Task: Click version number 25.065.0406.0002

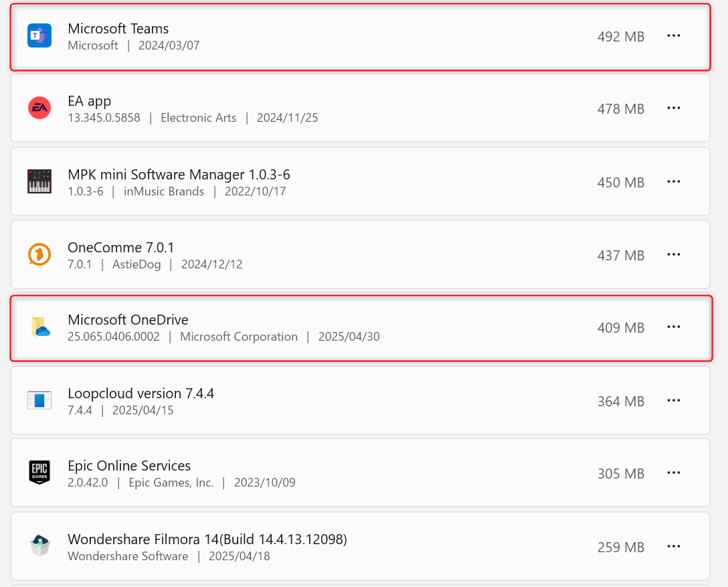Action: [x=114, y=337]
